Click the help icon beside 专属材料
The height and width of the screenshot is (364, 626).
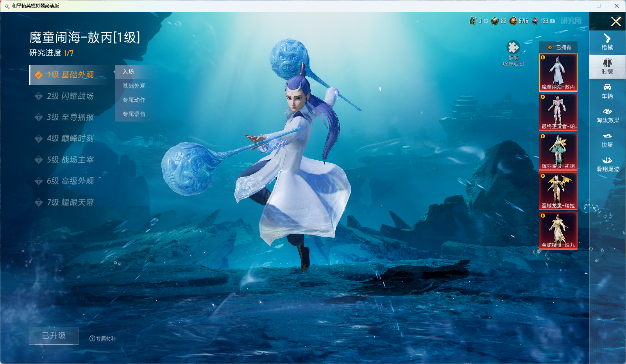[x=92, y=339]
